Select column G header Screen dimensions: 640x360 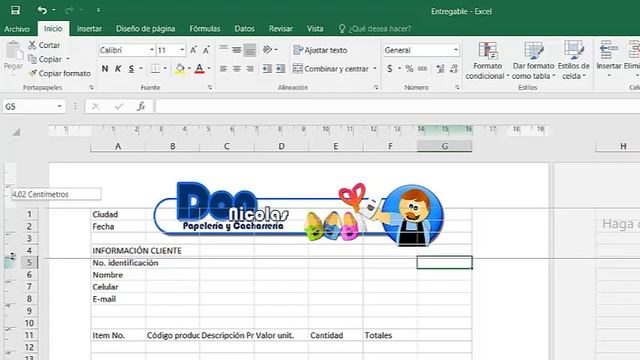(x=444, y=146)
